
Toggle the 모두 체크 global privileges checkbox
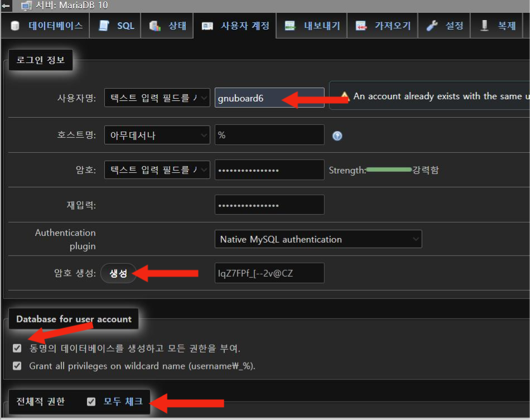click(91, 402)
